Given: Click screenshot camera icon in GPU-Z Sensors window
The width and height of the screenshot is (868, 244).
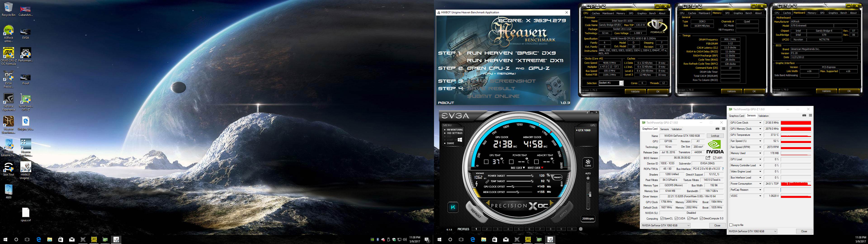Looking at the screenshot, I should coord(804,115).
